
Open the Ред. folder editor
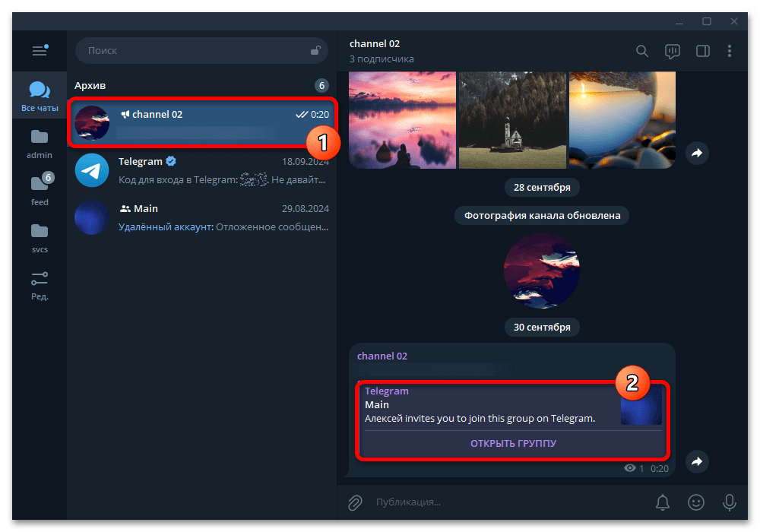(40, 286)
